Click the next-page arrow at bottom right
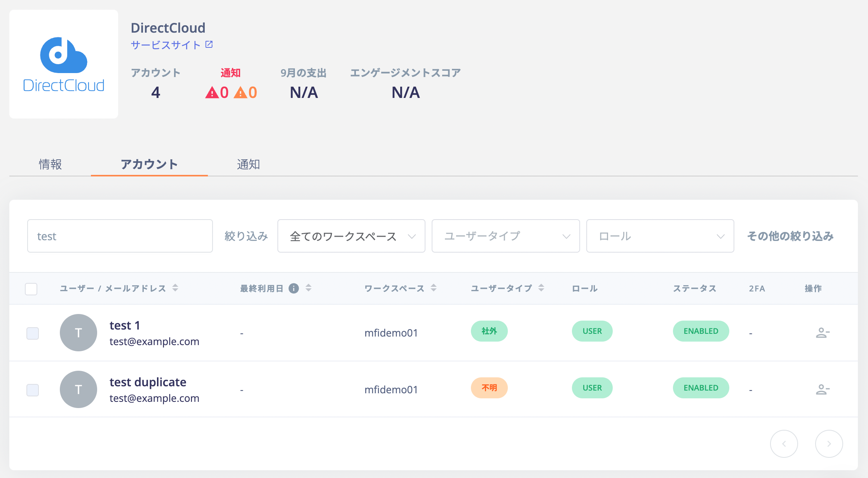 829,443
